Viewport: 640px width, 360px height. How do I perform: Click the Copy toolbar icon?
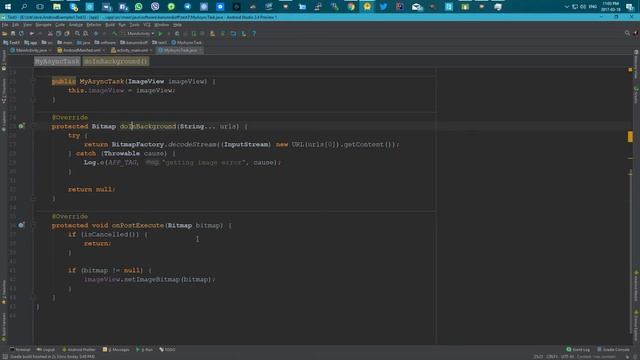coord(58,33)
